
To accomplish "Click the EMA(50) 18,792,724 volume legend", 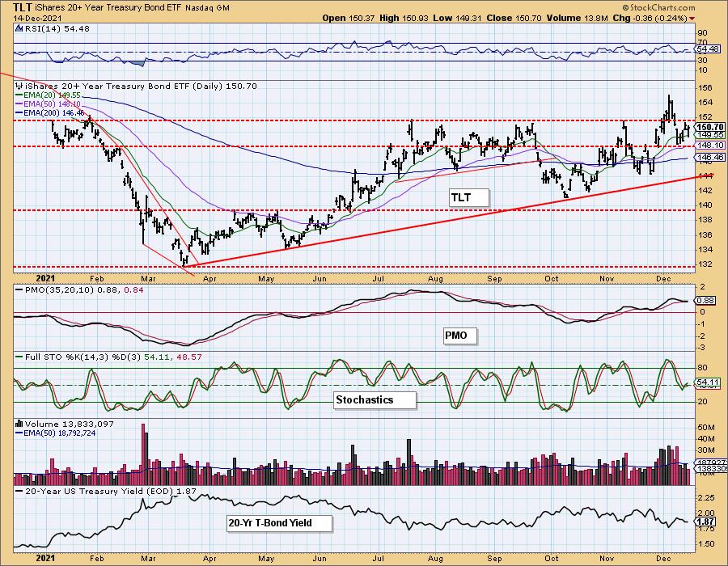I will [x=56, y=433].
